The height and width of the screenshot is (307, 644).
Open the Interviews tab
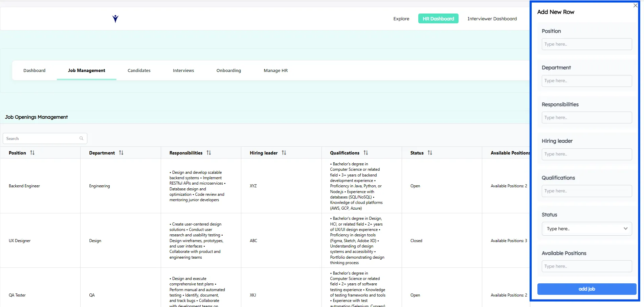183,71
